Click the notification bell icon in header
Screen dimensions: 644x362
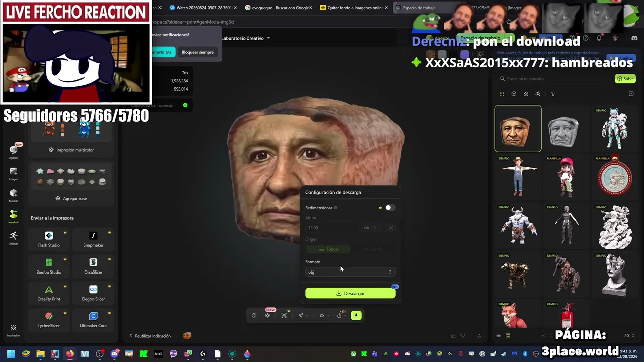tap(599, 38)
